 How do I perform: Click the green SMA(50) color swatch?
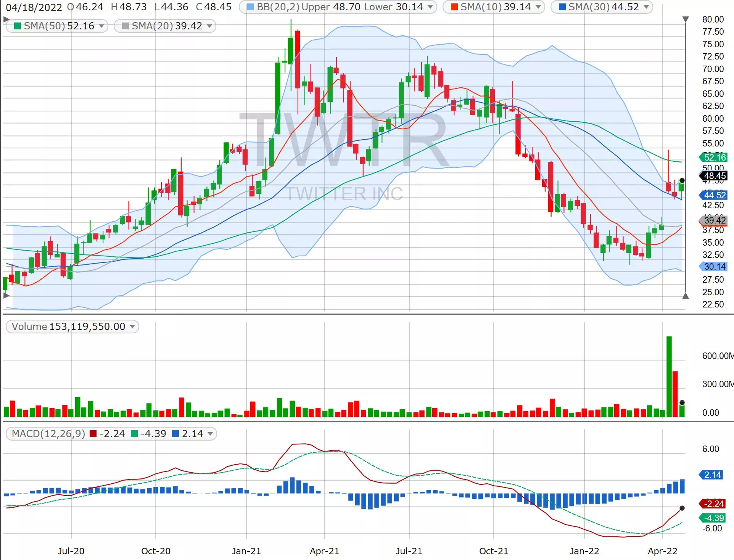[x=17, y=26]
